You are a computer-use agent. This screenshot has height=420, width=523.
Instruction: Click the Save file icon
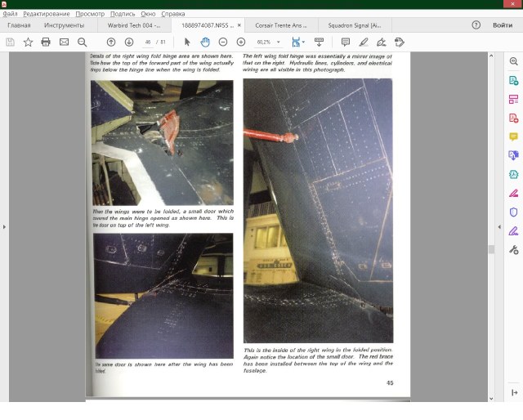pos(11,42)
